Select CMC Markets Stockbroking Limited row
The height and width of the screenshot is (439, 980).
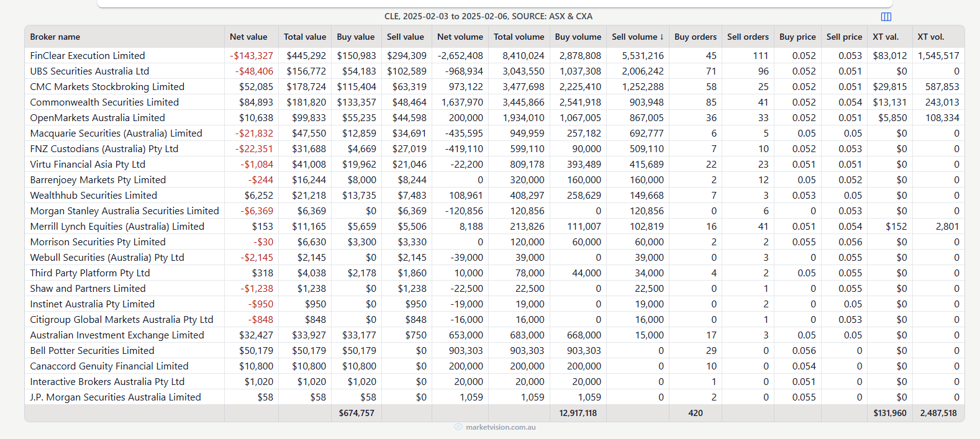pyautogui.click(x=494, y=86)
